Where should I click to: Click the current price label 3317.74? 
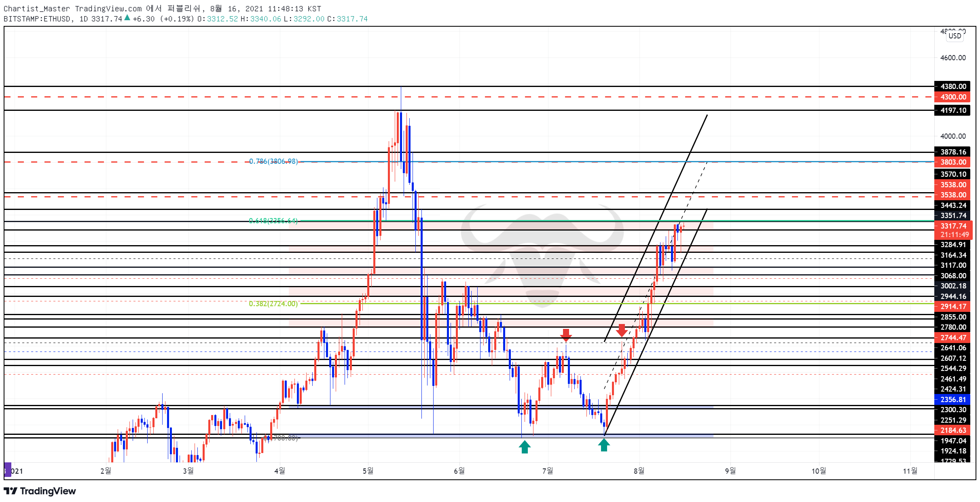click(953, 226)
